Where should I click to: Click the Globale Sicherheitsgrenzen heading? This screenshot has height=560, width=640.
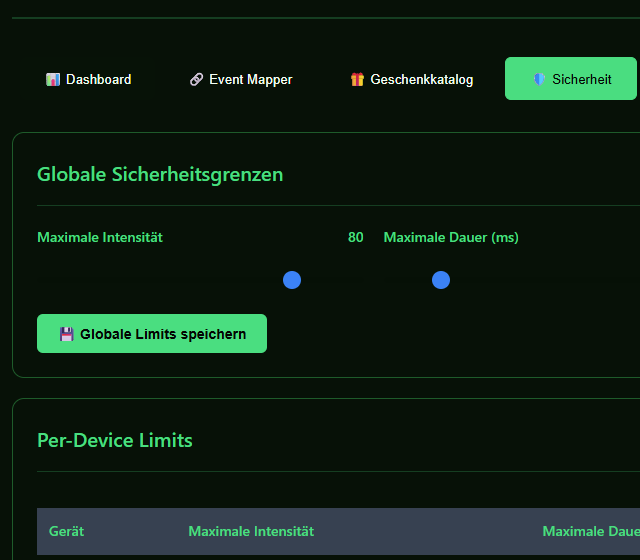160,174
